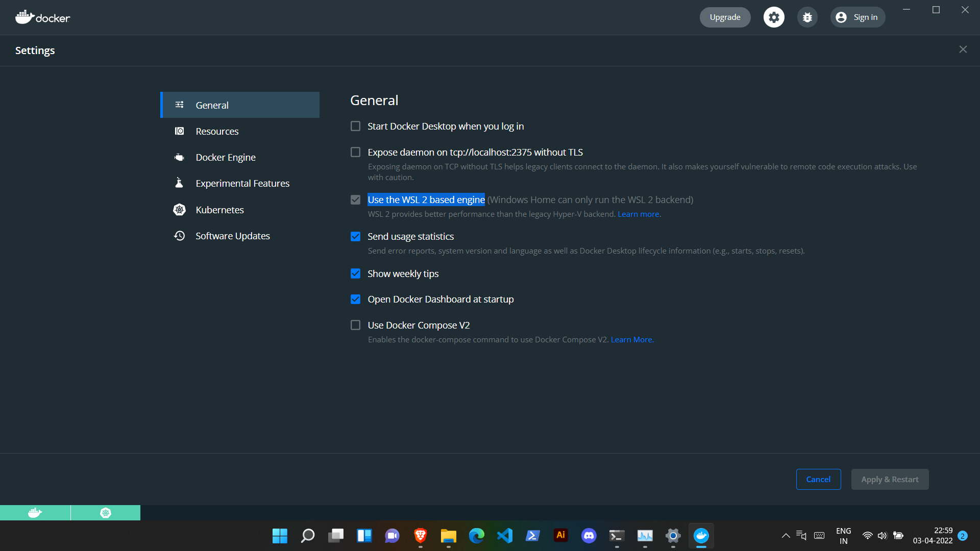The width and height of the screenshot is (980, 551).
Task: Open the terminal app on the taskbar
Action: click(617, 536)
